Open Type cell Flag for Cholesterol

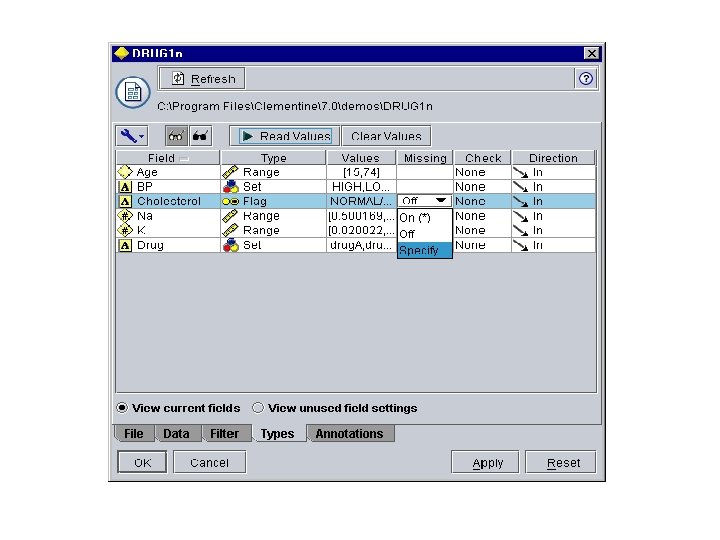pyautogui.click(x=273, y=201)
